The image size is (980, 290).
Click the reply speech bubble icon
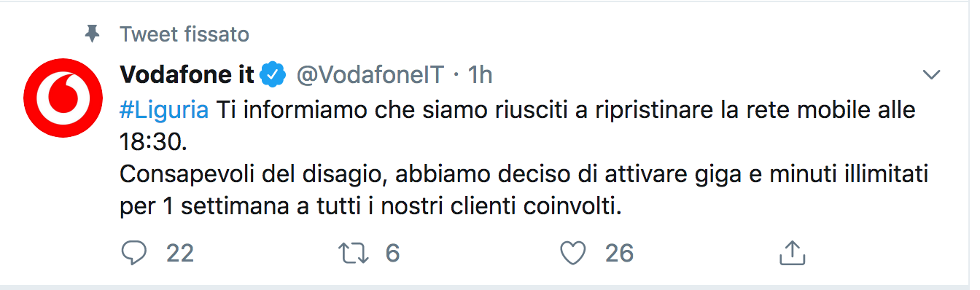(x=133, y=253)
